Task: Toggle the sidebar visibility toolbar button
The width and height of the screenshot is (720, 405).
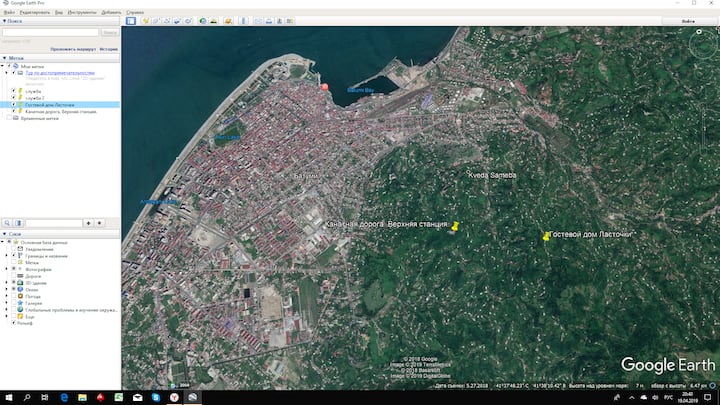Action: [129, 20]
